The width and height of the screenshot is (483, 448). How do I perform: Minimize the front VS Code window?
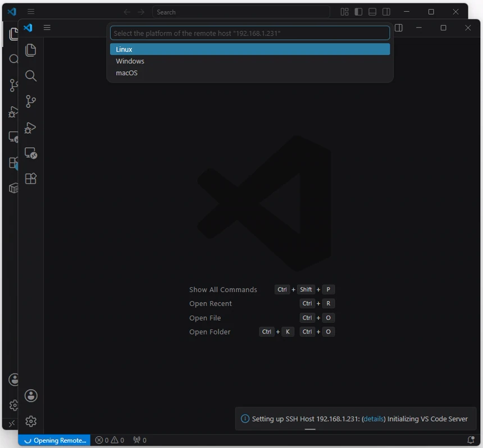[x=418, y=28]
